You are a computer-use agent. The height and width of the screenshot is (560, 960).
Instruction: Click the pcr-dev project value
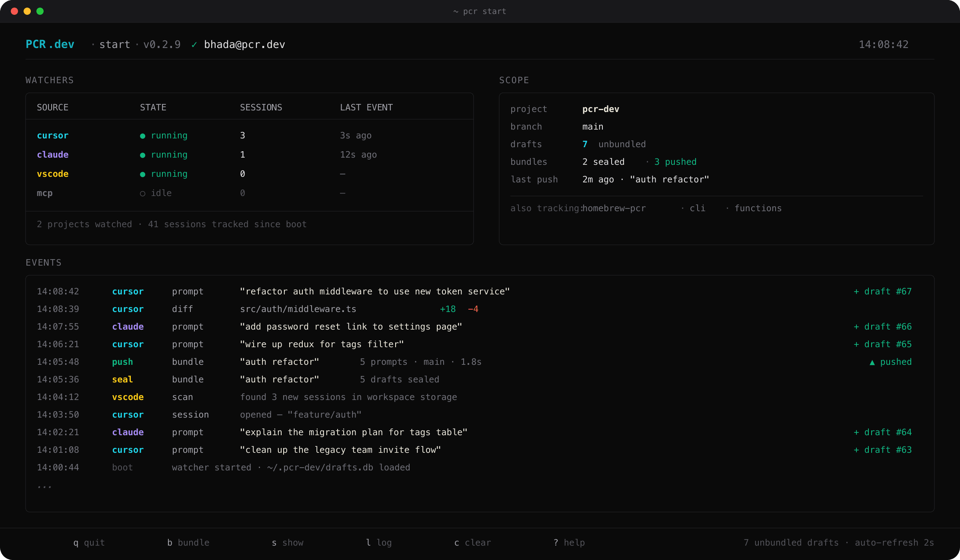[x=601, y=109]
